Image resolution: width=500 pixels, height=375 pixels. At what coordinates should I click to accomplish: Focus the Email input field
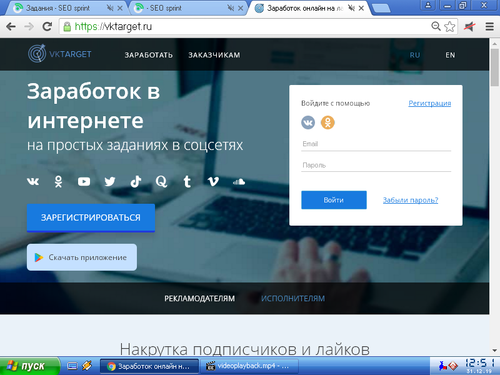coord(376,144)
